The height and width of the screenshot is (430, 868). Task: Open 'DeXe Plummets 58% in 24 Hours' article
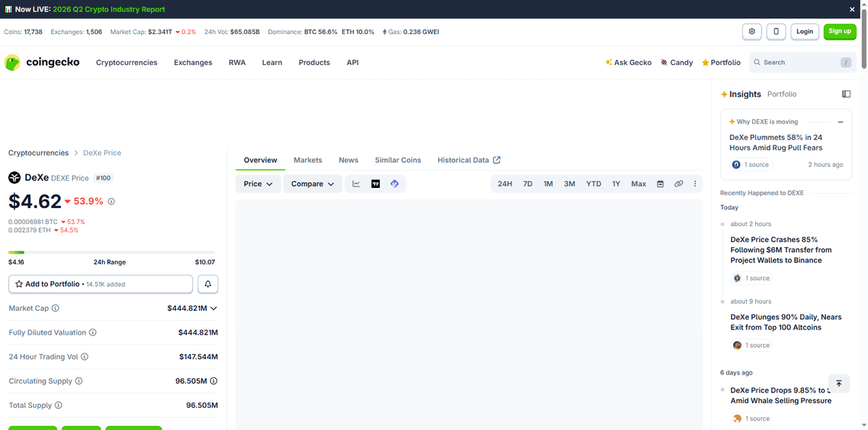point(776,142)
